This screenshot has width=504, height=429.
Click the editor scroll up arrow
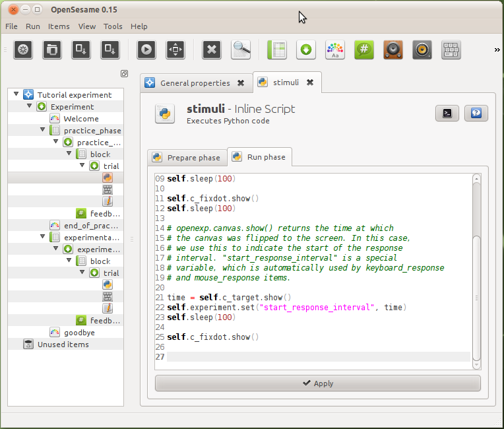477,179
